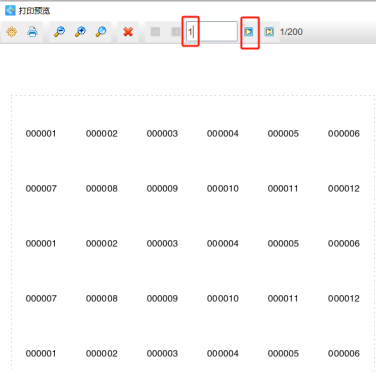Viewport: 376px width, 372px height.
Task: Click the 1/200 page count label
Action: [291, 32]
